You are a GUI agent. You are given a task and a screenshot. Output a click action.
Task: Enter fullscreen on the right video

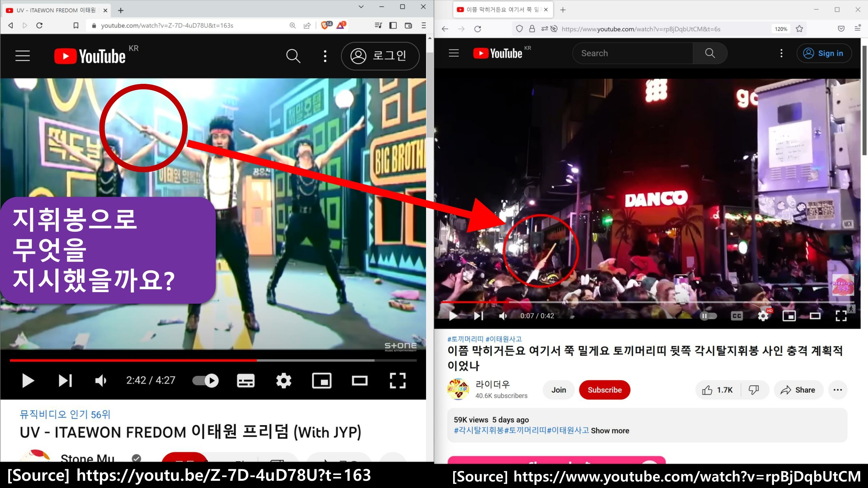click(841, 316)
